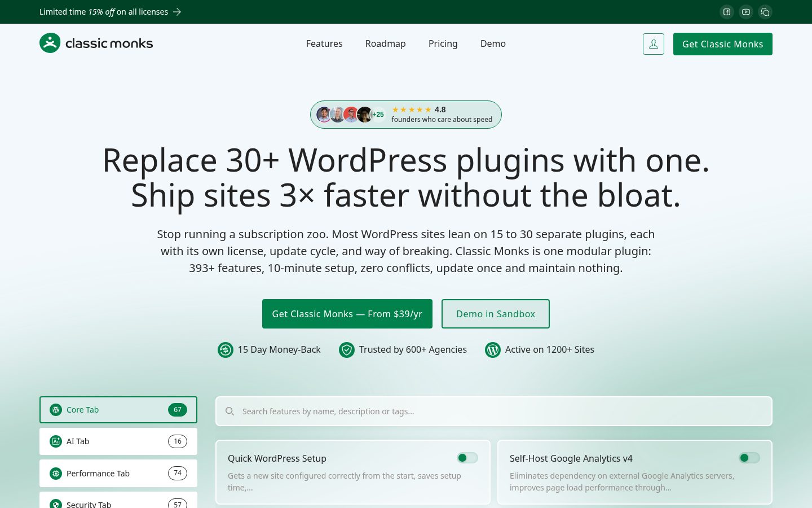This screenshot has height=508, width=812.
Task: Click the AI icon on AI Tab
Action: tap(56, 441)
